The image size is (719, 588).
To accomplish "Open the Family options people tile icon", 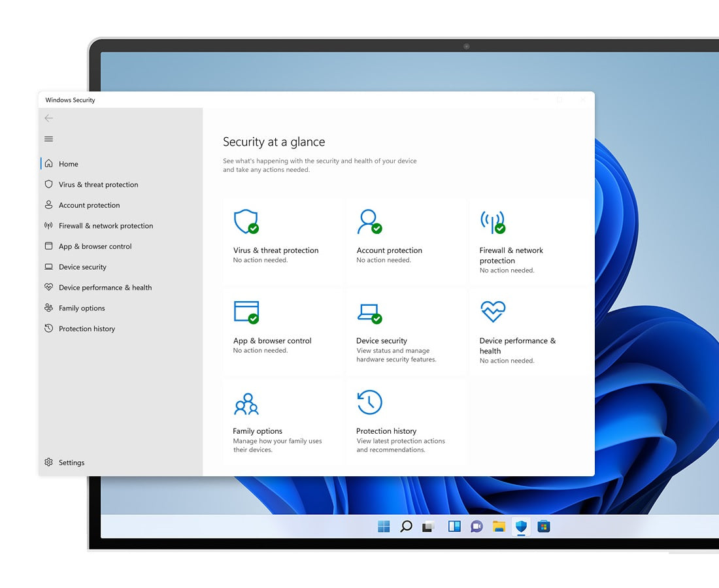I will coord(246,404).
